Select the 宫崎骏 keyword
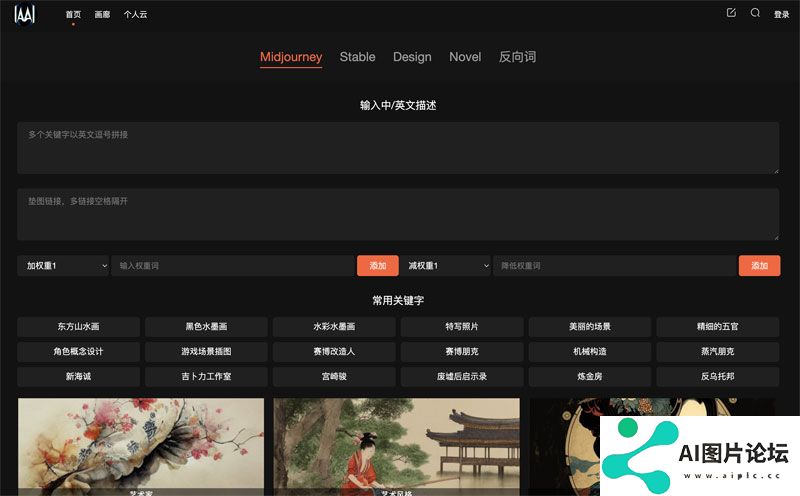800x496 pixels. (334, 377)
